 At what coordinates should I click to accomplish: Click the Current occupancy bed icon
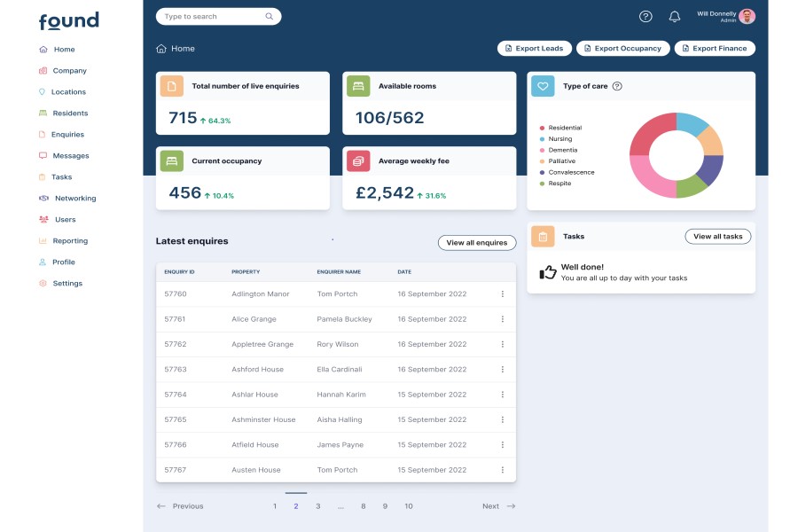[171, 160]
